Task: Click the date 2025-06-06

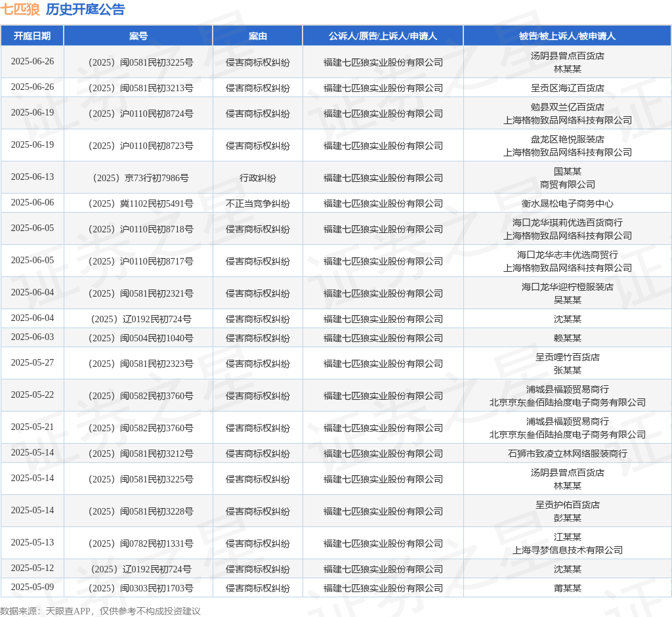Action: coord(33,202)
